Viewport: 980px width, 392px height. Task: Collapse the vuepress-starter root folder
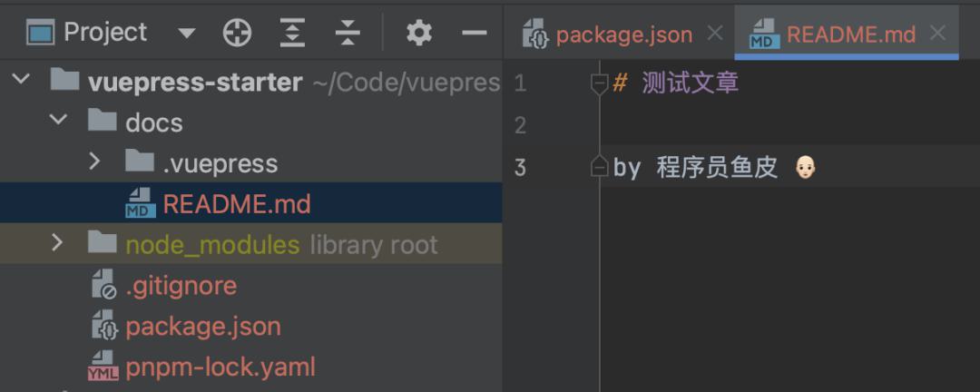21,80
